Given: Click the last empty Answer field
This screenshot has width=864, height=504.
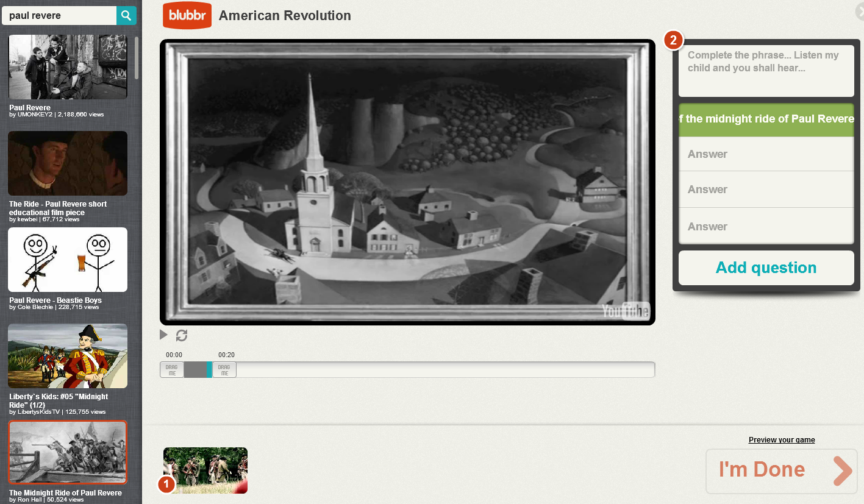Looking at the screenshot, I should coord(766,226).
